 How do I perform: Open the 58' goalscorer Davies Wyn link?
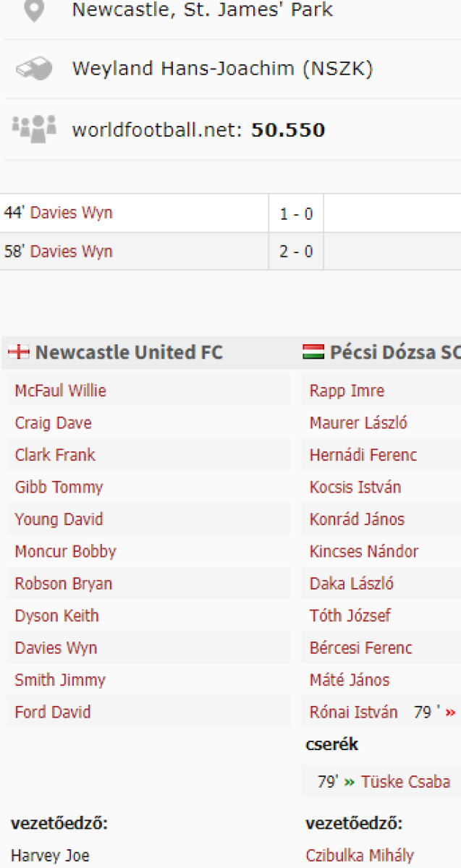[71, 252]
